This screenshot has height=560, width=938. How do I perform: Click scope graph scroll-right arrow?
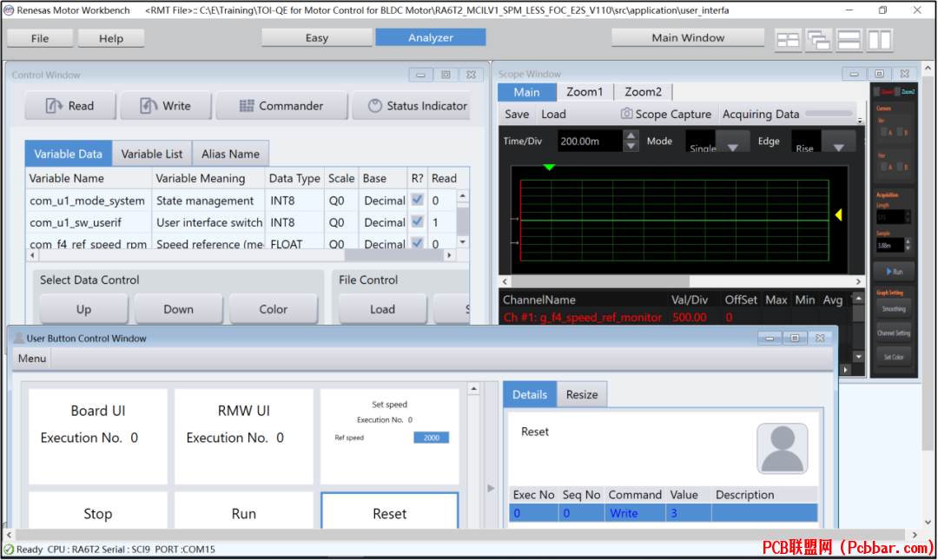pos(858,281)
